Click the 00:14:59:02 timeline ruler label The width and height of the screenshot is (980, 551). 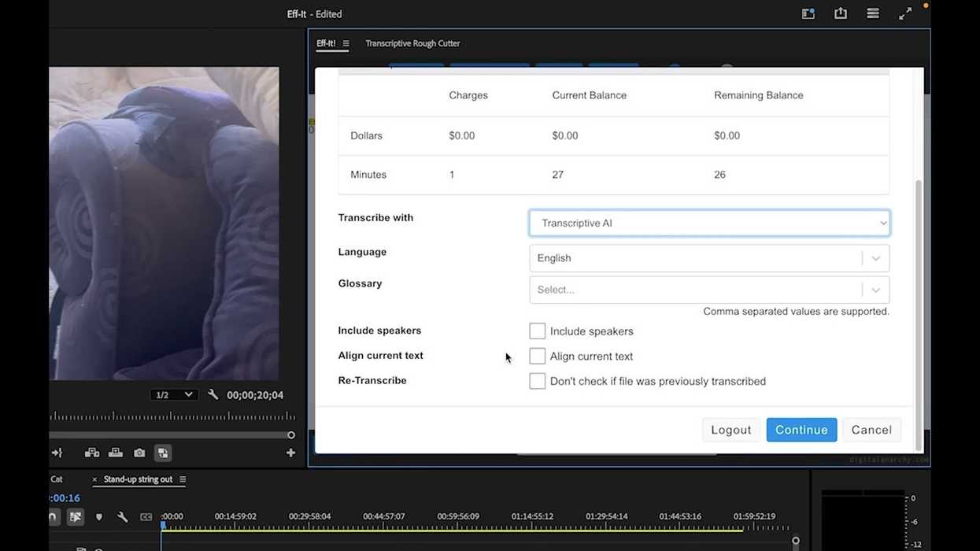[x=235, y=516]
